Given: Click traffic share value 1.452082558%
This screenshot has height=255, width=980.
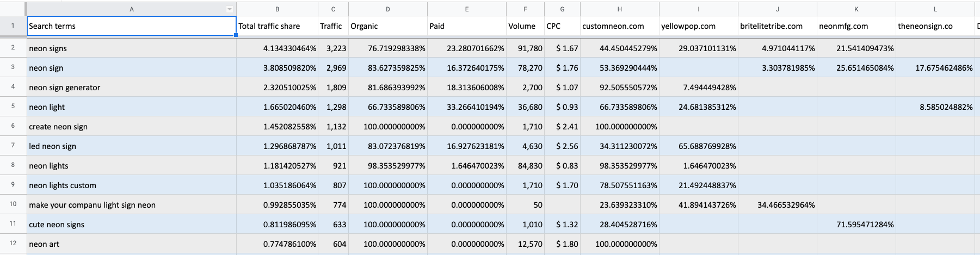Looking at the screenshot, I should click(278, 126).
